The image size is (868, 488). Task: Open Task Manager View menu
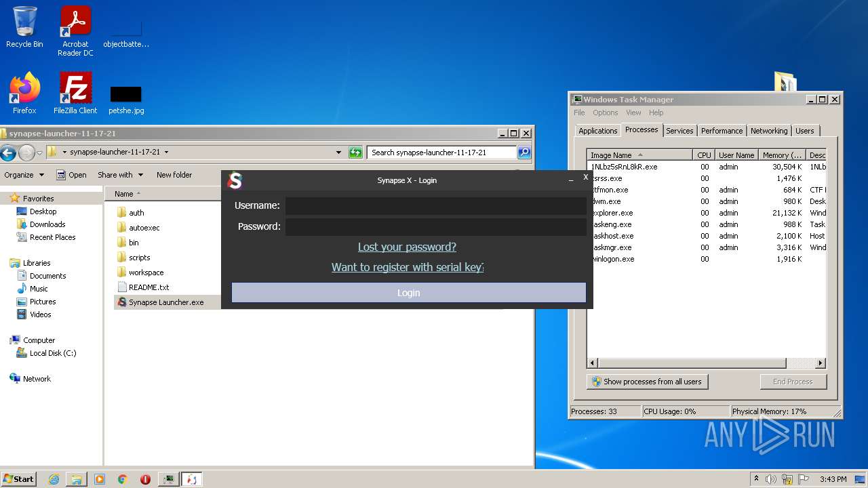[x=633, y=113]
